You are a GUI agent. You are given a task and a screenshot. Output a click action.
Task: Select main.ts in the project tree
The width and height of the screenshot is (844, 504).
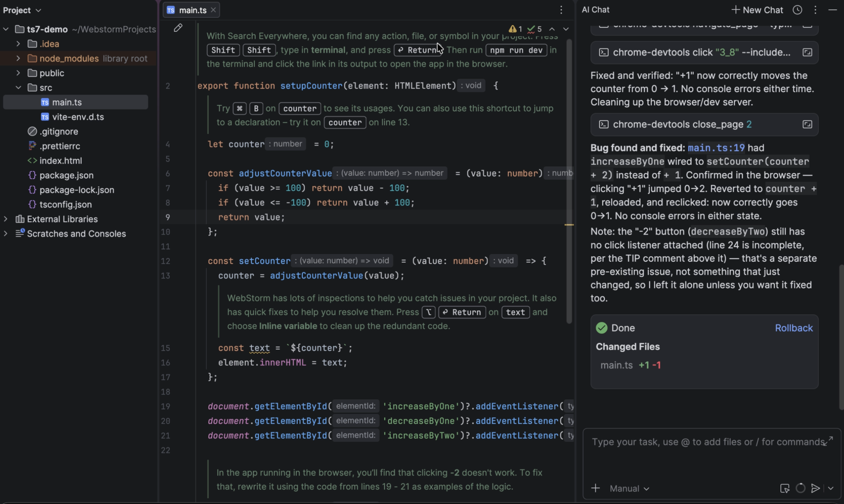click(x=76, y=102)
